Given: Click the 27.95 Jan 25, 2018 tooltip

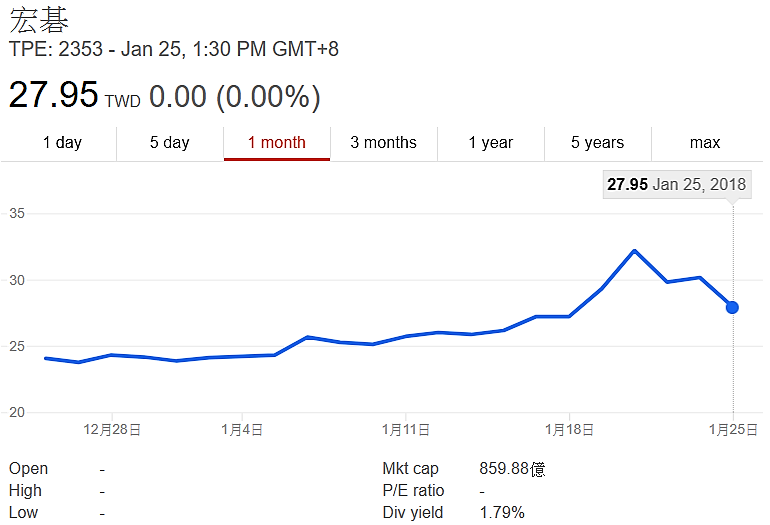Looking at the screenshot, I should (x=676, y=185).
